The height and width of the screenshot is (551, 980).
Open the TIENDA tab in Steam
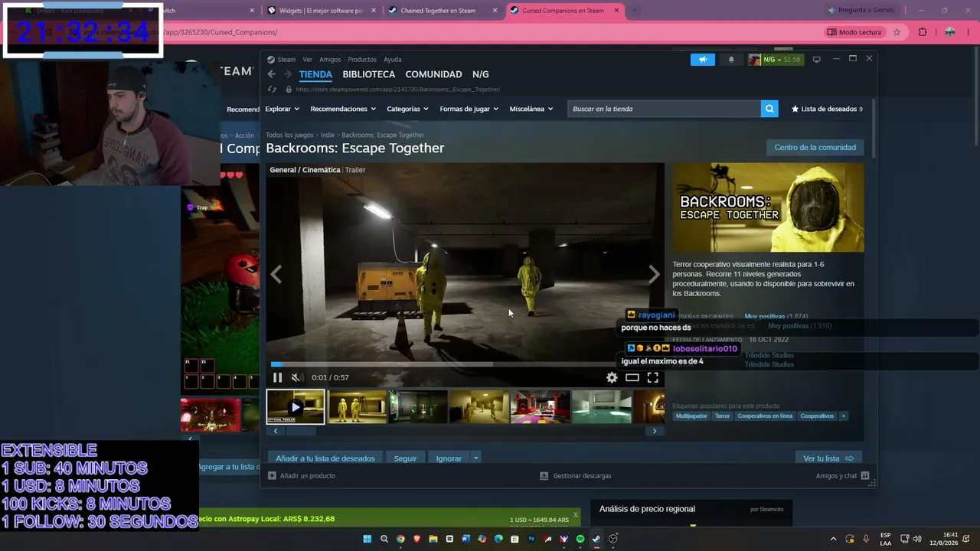pyautogui.click(x=315, y=74)
